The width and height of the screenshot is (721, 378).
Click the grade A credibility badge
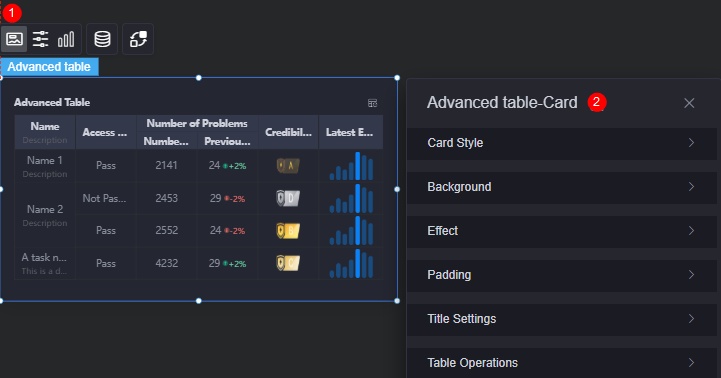288,166
